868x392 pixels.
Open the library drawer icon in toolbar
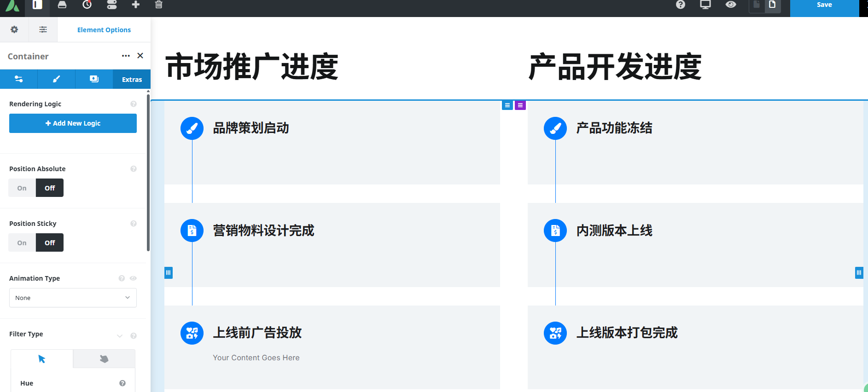point(62,5)
